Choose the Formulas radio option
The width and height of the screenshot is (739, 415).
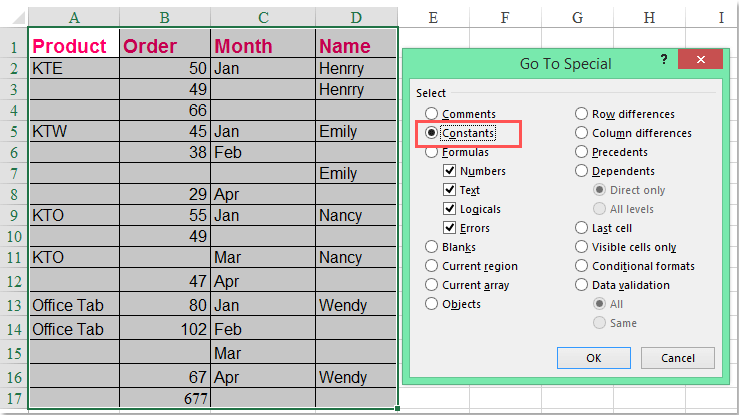[x=432, y=152]
